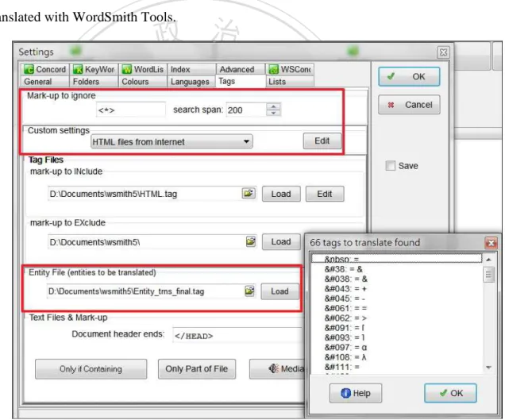The image size is (505, 420).
Task: Click the Media button
Action: tap(278, 368)
